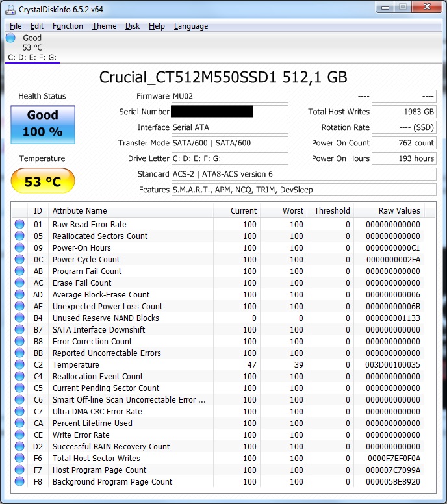Screen dimensions: 447x504
Task: Click the status icon for Erase Fail Count
Action: pyautogui.click(x=19, y=283)
